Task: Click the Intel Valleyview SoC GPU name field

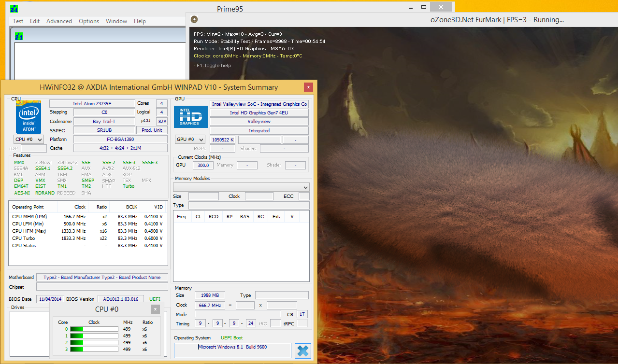Action: click(x=259, y=104)
